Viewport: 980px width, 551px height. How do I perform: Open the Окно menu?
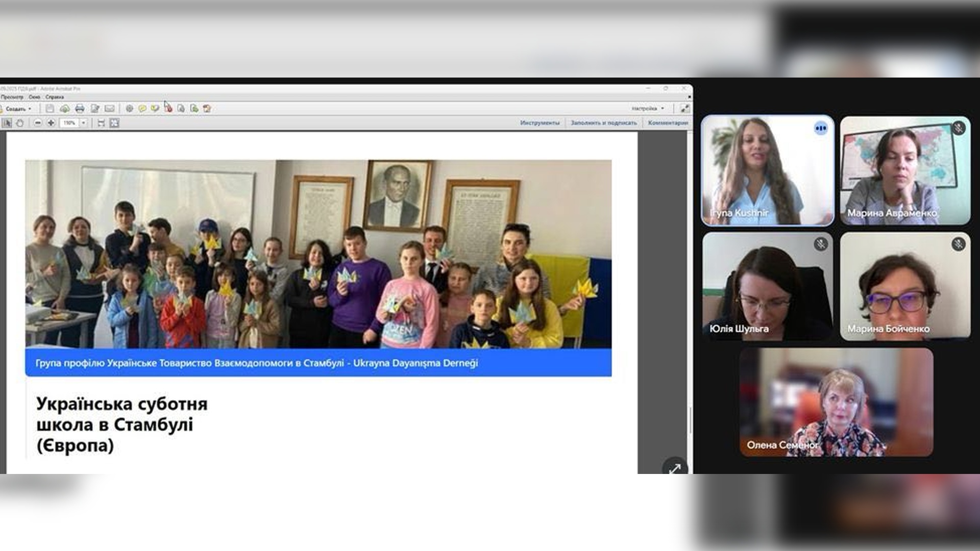point(34,97)
